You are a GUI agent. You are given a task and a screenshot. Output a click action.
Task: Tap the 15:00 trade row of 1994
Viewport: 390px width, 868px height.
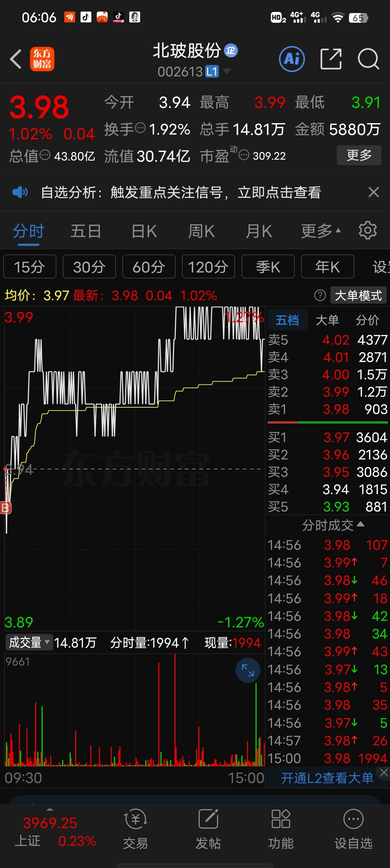point(328,758)
